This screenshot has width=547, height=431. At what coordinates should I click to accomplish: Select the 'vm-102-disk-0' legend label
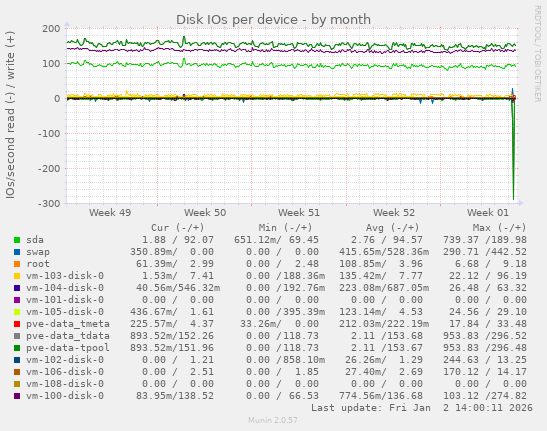tap(65, 359)
